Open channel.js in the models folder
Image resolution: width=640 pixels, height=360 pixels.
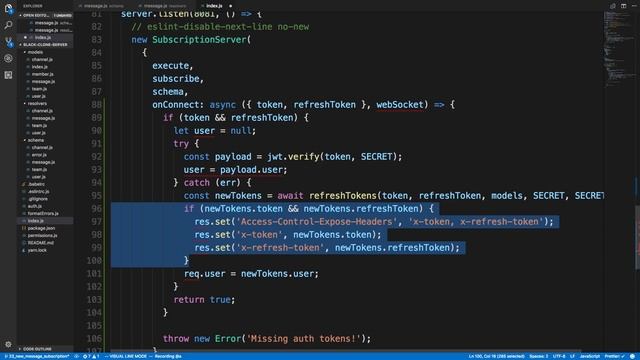tap(42, 60)
